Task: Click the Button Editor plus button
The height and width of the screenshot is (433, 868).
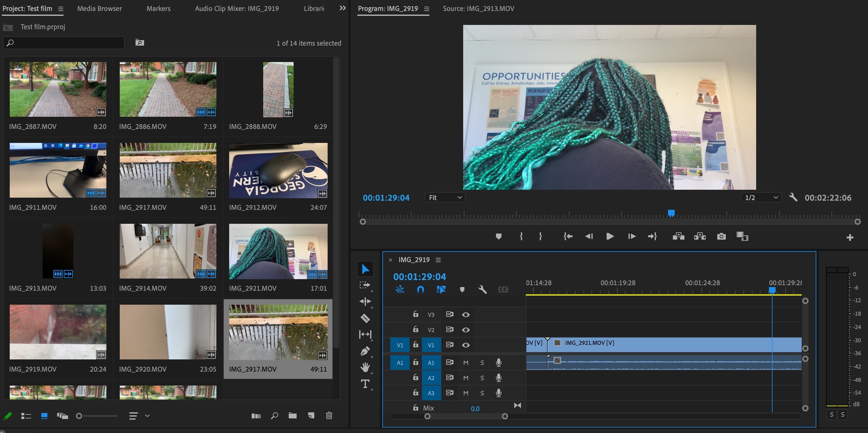Action: pyautogui.click(x=849, y=237)
